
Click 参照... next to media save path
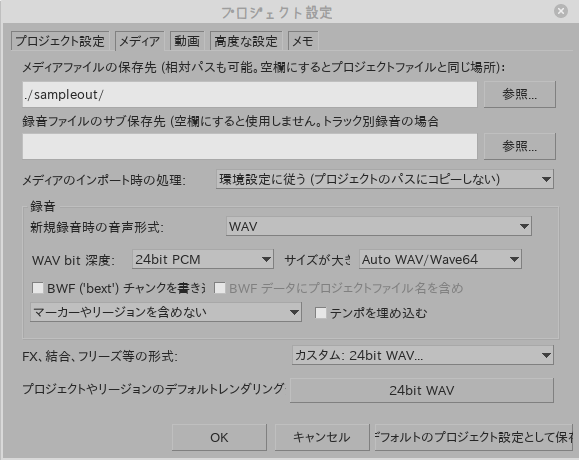(x=520, y=95)
